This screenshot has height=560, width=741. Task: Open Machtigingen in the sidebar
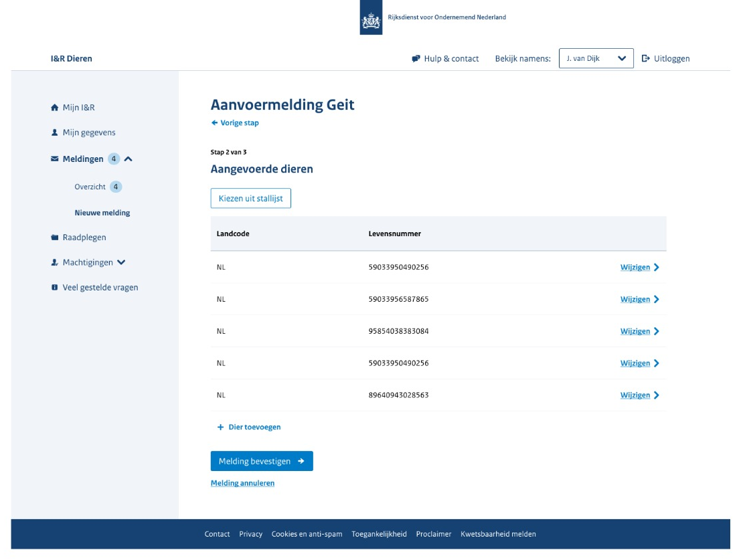coord(88,262)
